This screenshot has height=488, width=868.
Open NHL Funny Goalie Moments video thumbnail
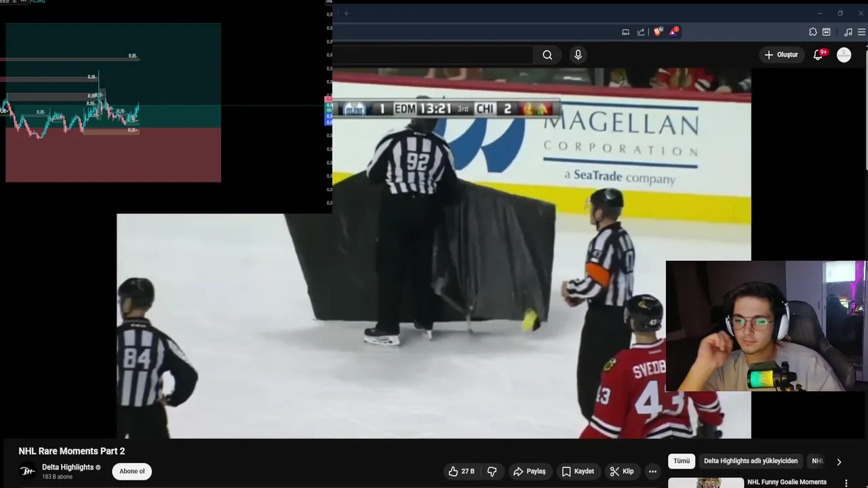pyautogui.click(x=705, y=483)
